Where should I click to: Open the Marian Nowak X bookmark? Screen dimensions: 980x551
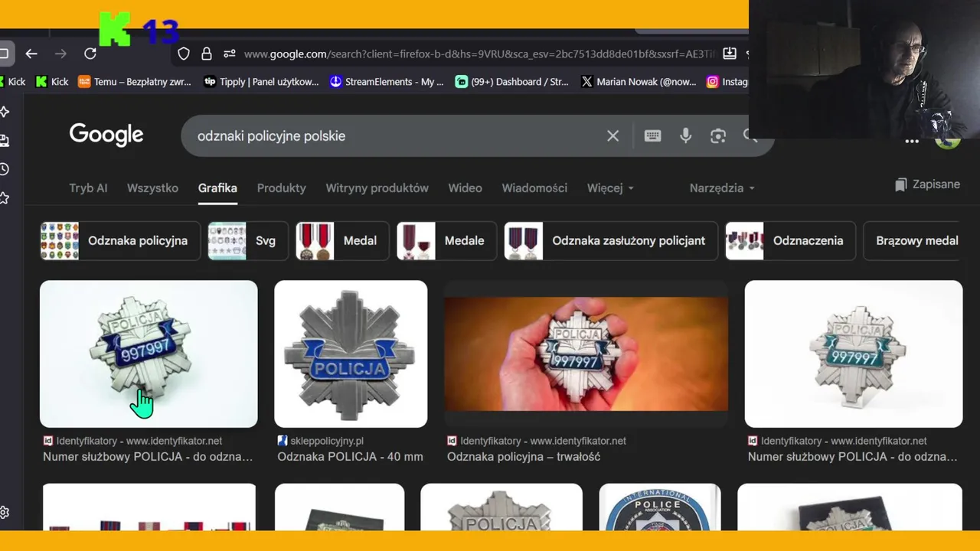639,82
